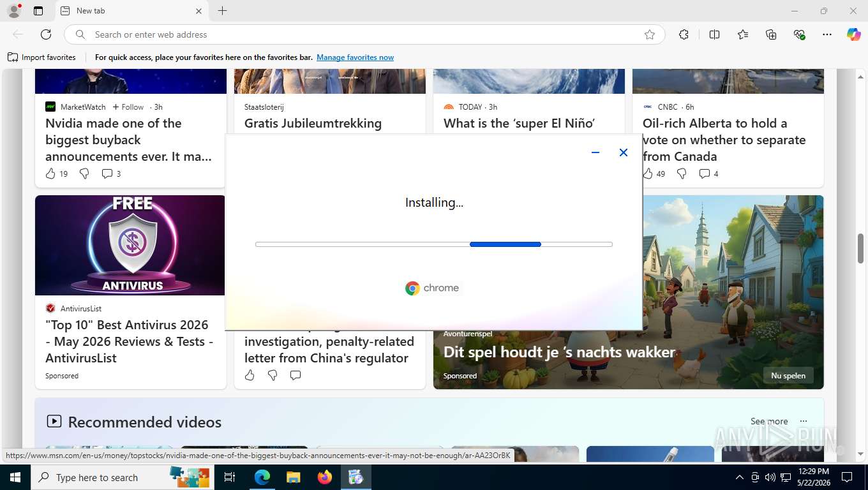Click the taskbar search box
The width and height of the screenshot is (868, 490).
(123, 477)
